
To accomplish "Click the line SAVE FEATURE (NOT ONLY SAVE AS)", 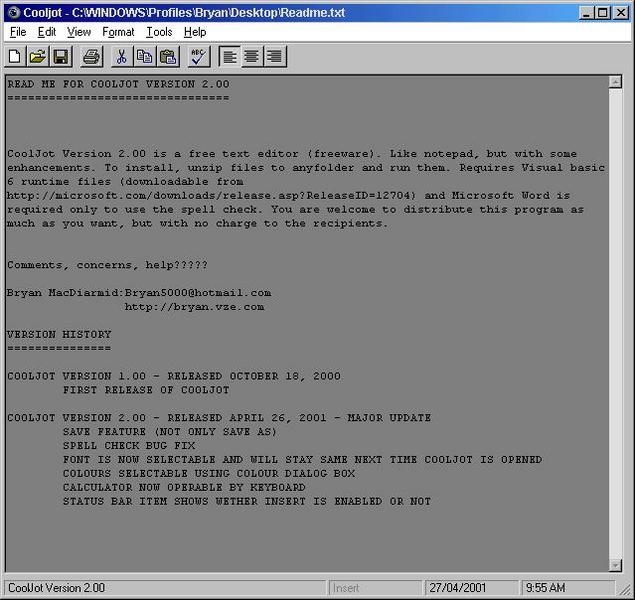I will coord(170,432).
